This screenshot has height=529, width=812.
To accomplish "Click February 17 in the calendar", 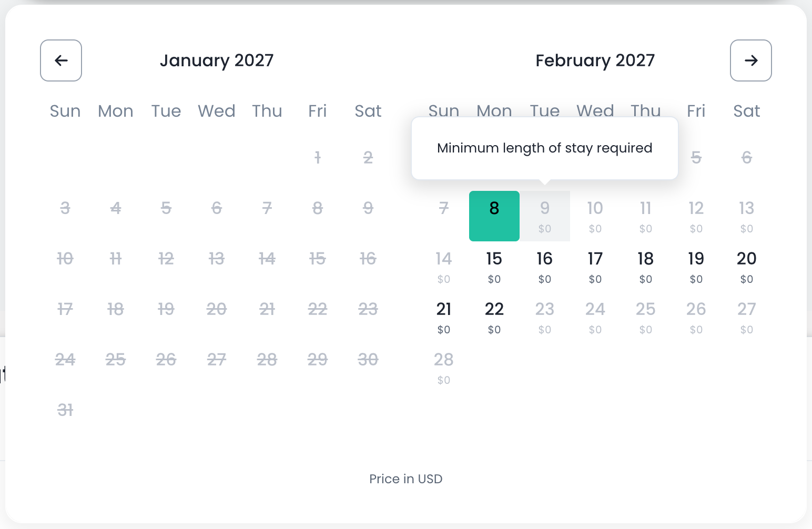I will [595, 266].
